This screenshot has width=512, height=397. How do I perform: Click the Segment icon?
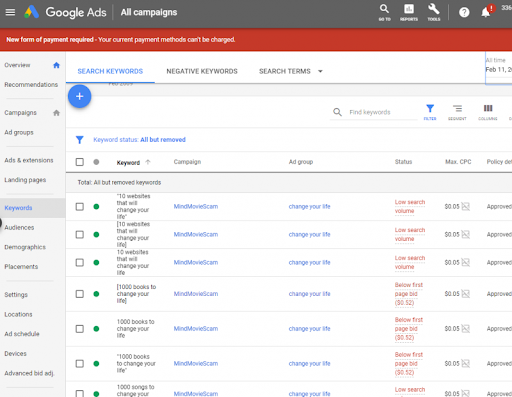click(x=457, y=112)
